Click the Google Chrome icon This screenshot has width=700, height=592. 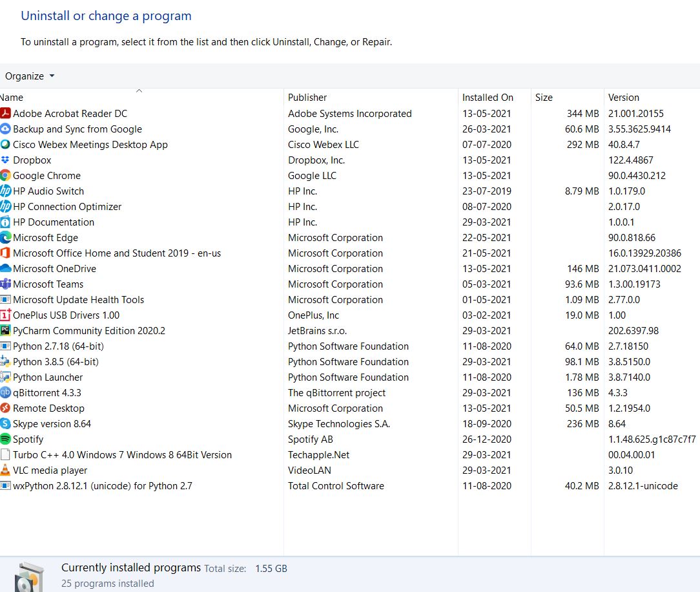click(x=5, y=175)
